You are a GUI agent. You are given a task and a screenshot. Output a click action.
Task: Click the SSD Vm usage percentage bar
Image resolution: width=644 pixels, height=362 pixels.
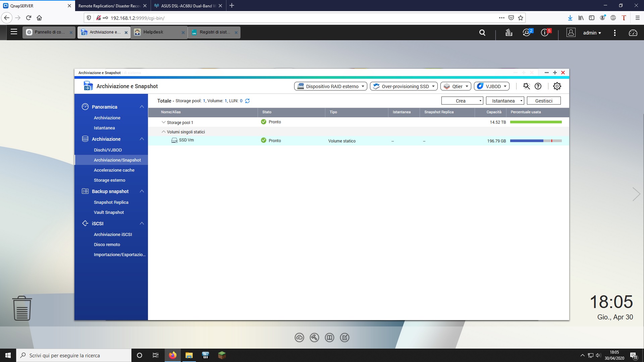(536, 141)
